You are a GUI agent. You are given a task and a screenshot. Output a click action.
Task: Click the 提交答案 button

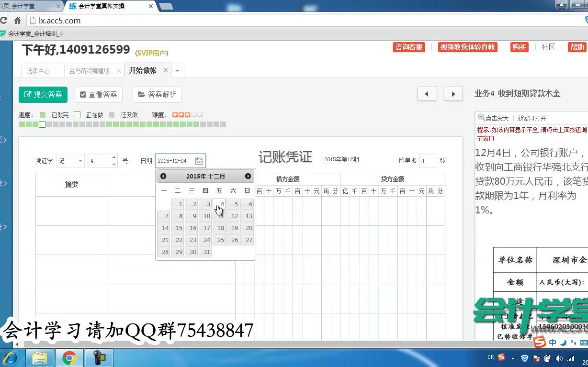(x=43, y=94)
